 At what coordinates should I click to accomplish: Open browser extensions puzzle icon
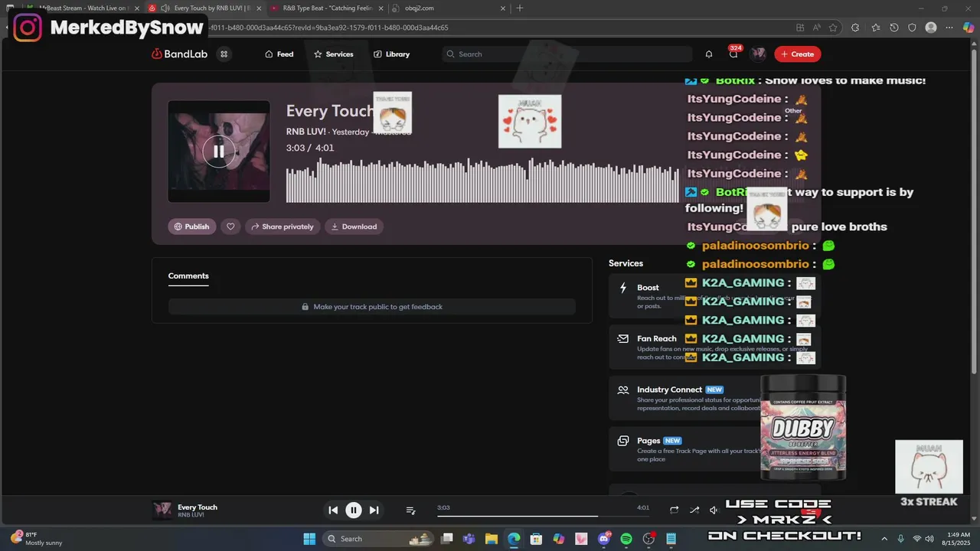click(855, 28)
